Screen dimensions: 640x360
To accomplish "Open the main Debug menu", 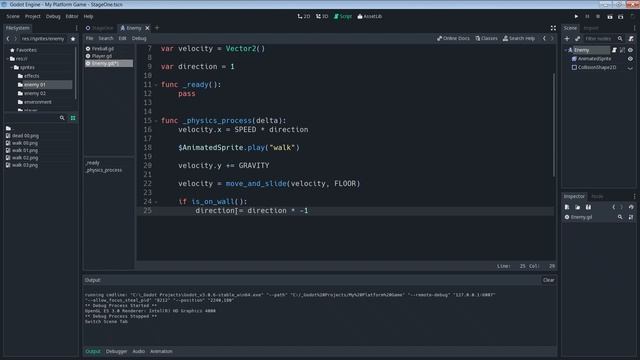I will click(53, 16).
